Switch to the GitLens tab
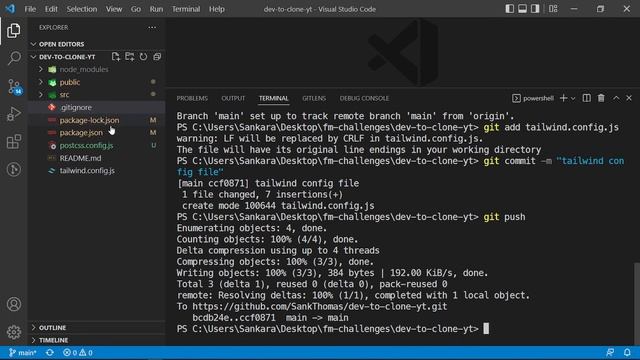This screenshot has width=640, height=360. pos(314,98)
